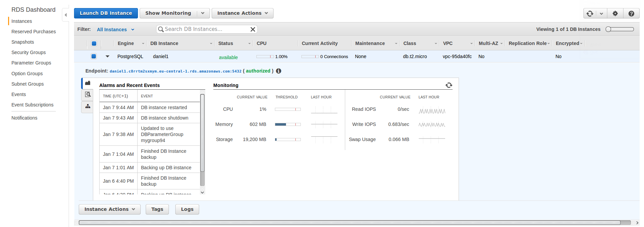Viewport: 644px width, 227px height.
Task: Open the top Instance Actions dropdown
Action: pos(242,13)
